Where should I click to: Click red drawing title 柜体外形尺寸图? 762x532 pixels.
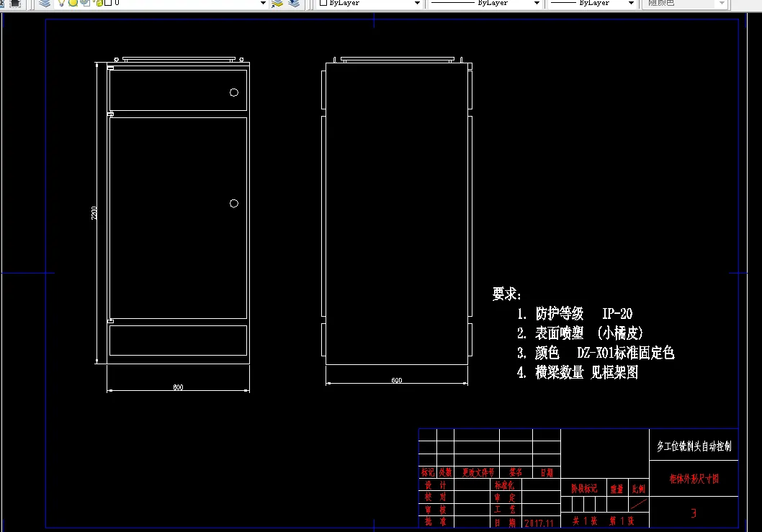pyautogui.click(x=694, y=479)
